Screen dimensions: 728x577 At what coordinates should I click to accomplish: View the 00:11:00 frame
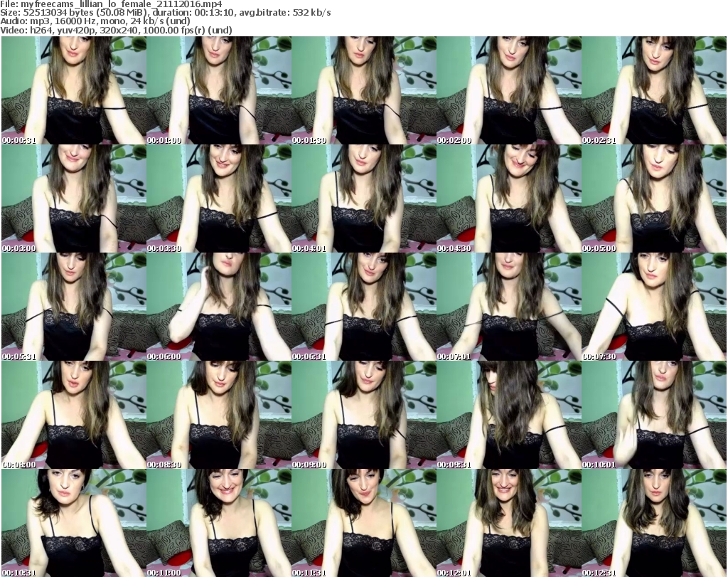tap(219, 523)
